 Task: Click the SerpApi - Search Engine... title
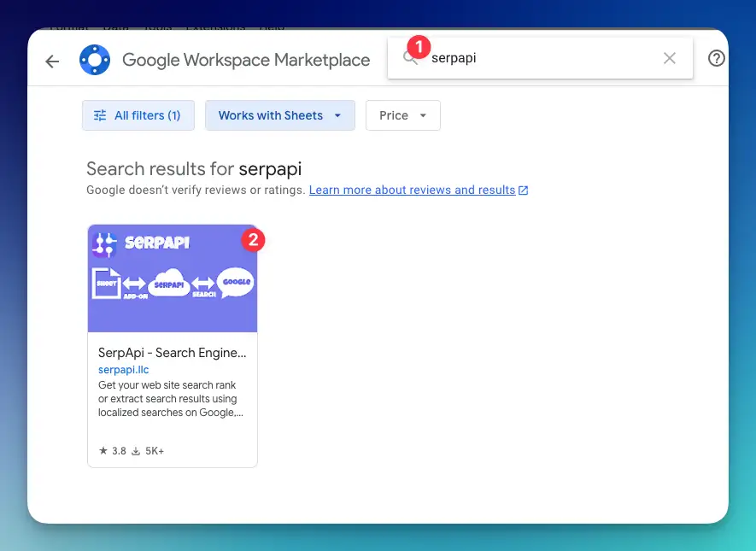click(x=172, y=353)
